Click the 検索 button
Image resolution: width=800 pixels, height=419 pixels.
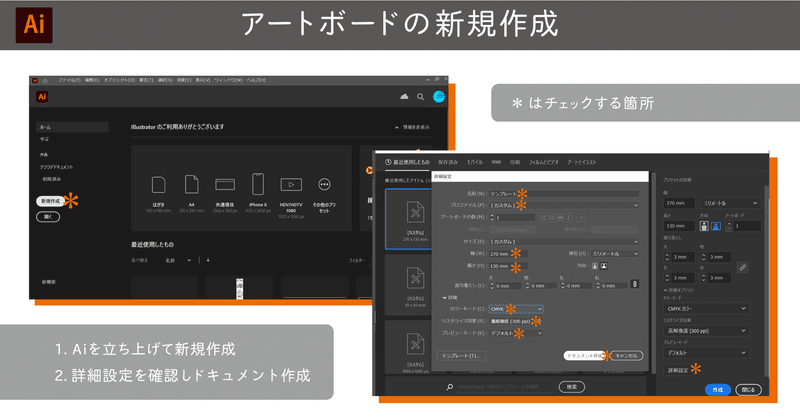(571, 387)
